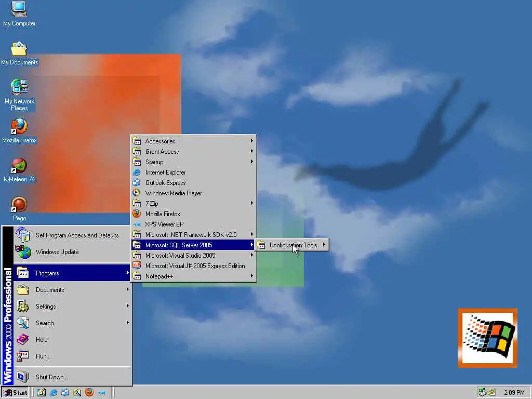Image resolution: width=532 pixels, height=399 pixels.
Task: Click Firefox quick launch icon
Action: 89,393
